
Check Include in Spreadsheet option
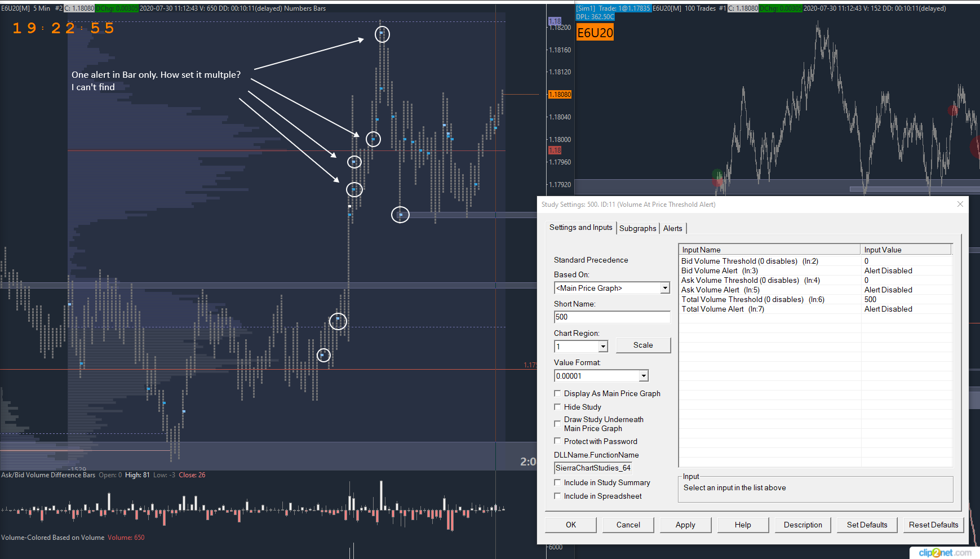pos(557,496)
